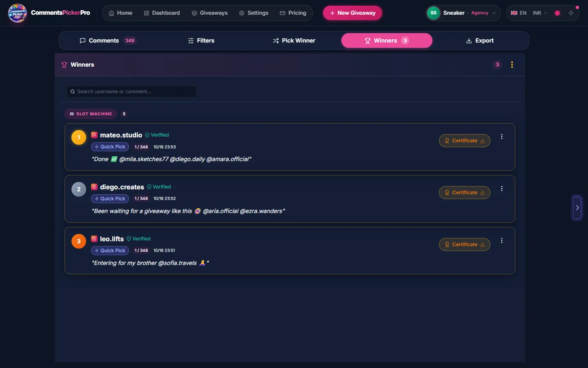Click comment "Entering for my brother @sofia.travels"

coord(150,263)
